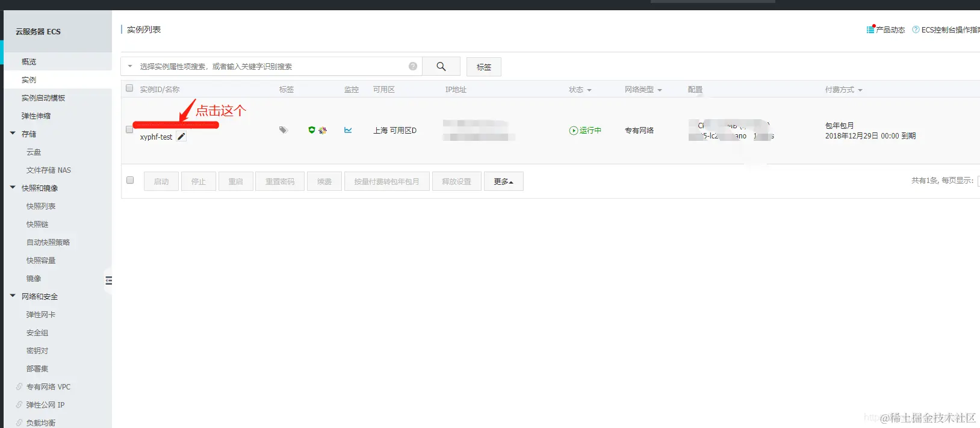Click 上海 可用区D cell
The width and height of the screenshot is (980, 428).
(395, 130)
